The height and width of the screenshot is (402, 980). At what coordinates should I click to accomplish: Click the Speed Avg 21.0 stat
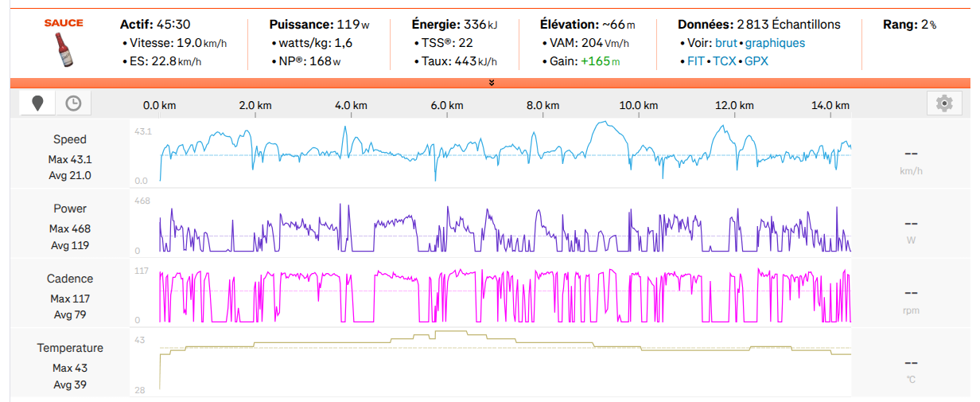coord(70,176)
